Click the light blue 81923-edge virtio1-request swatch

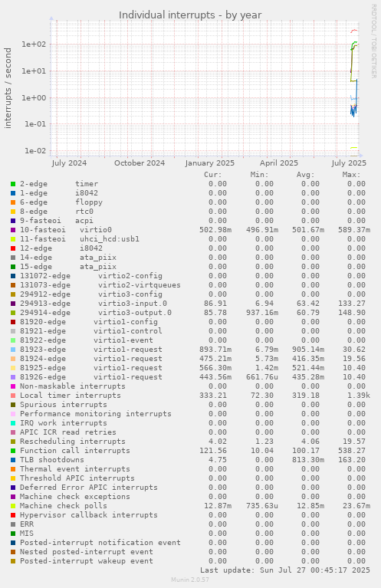point(13,350)
